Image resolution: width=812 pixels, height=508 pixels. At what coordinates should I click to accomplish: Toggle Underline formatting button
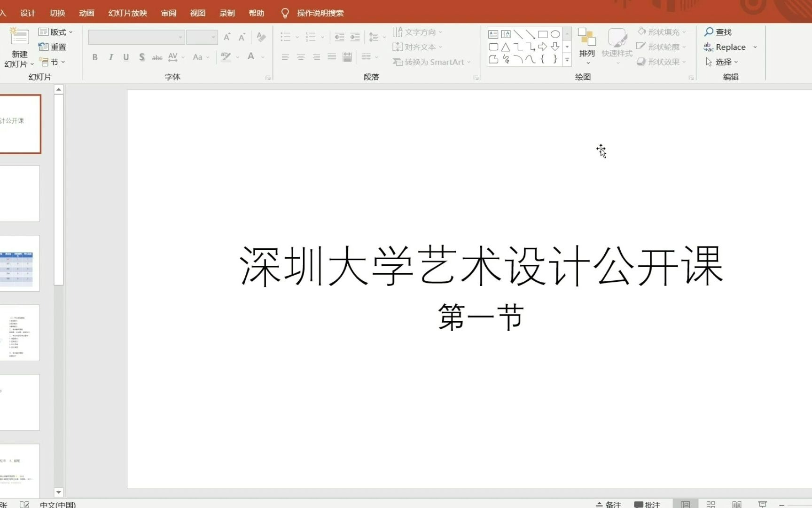(126, 57)
